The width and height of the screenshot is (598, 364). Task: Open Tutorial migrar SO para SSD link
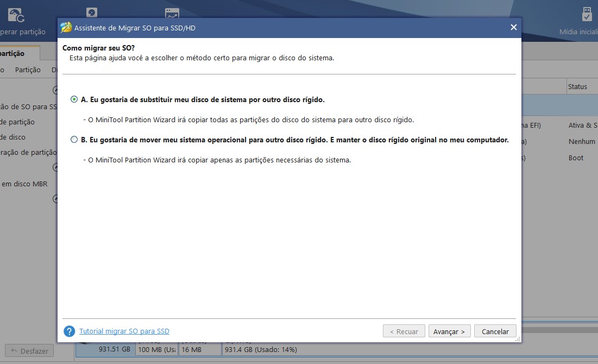(124, 331)
